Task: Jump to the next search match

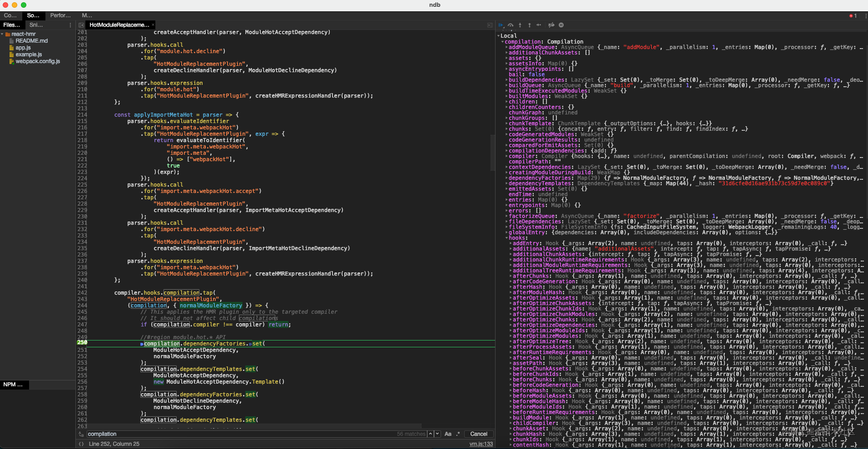Action: [437, 434]
